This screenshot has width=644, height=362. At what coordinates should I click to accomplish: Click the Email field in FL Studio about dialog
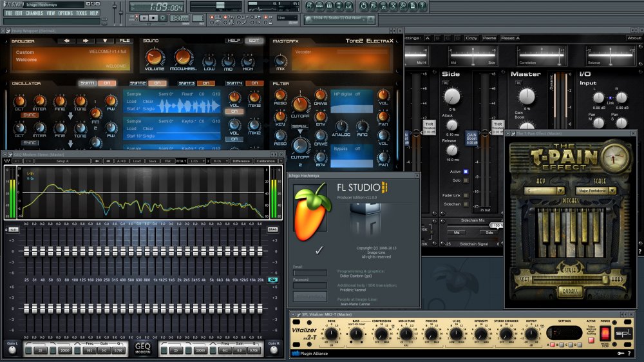pyautogui.click(x=310, y=273)
